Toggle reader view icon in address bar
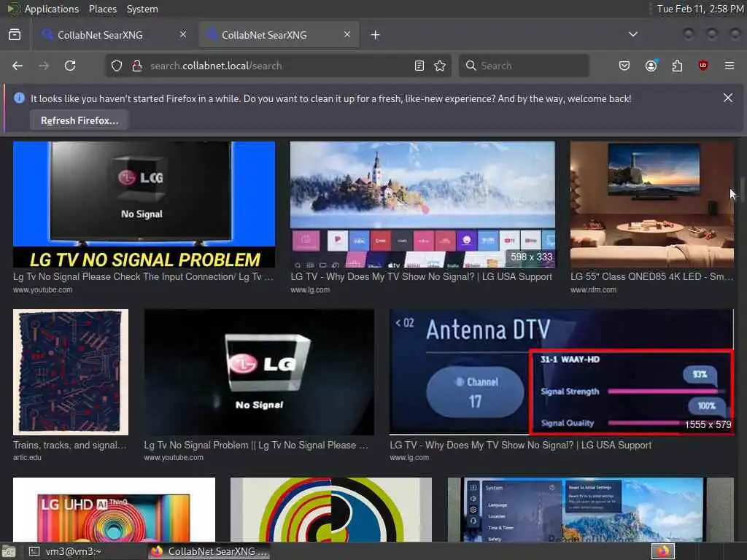 pyautogui.click(x=419, y=66)
